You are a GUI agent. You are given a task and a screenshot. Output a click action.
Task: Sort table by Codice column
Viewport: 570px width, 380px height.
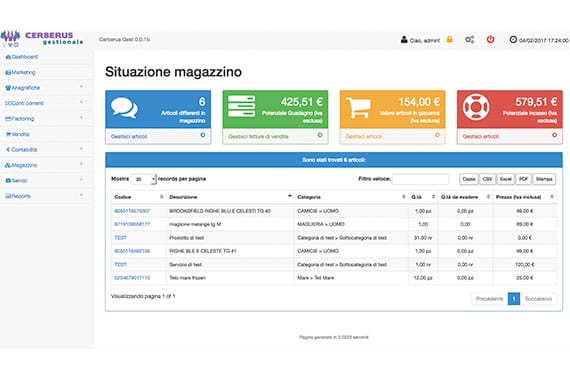139,197
